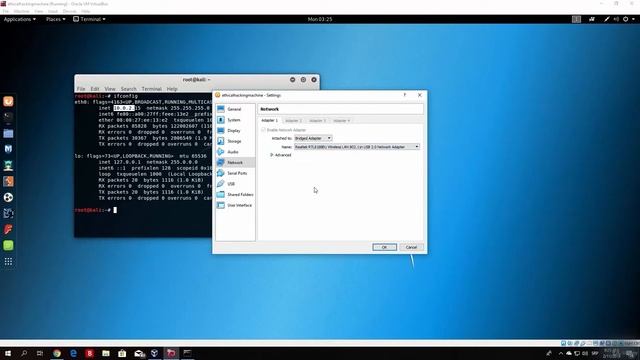Open VirtualBox Machine menu
Viewport: 640px width, 360px height.
coord(21,11)
